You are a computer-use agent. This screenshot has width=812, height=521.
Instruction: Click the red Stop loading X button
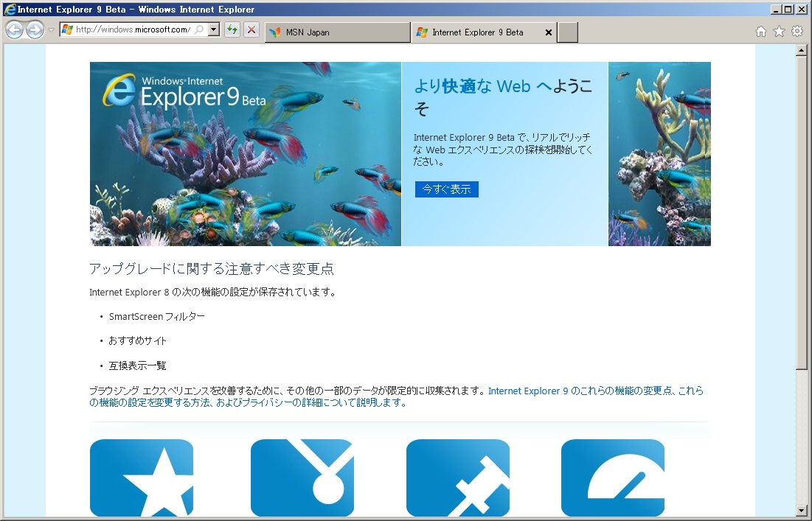pyautogui.click(x=251, y=30)
